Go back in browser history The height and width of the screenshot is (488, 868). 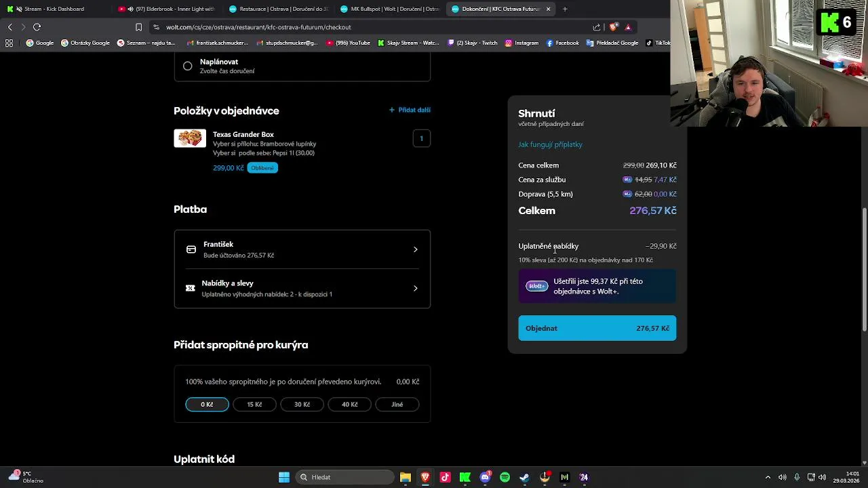pos(9,27)
